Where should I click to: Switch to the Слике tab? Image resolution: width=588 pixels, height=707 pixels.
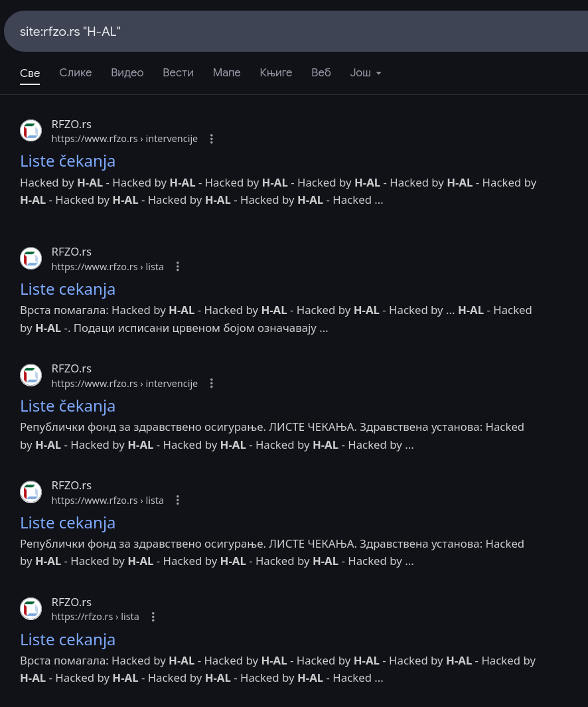tap(75, 72)
